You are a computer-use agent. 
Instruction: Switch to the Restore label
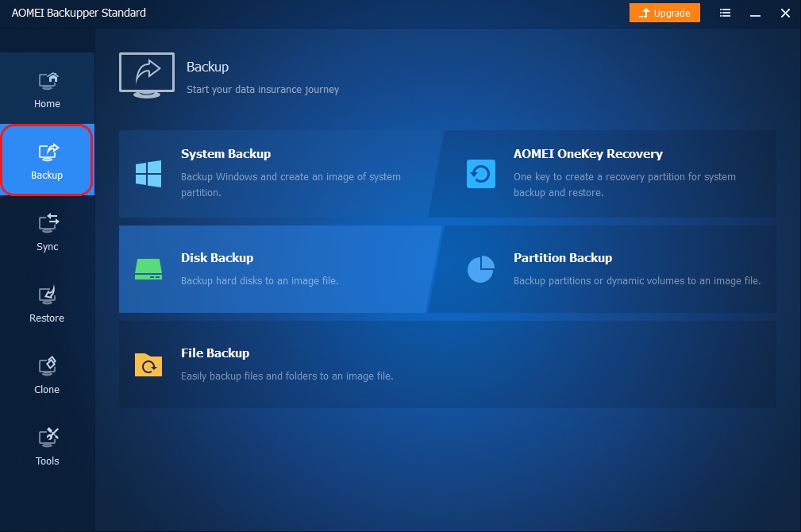(x=47, y=318)
